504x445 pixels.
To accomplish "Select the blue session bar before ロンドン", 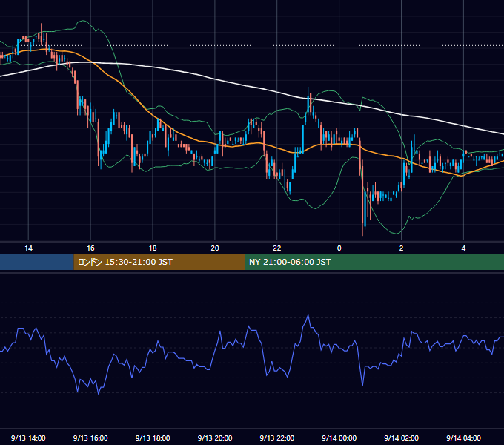I will (x=37, y=262).
